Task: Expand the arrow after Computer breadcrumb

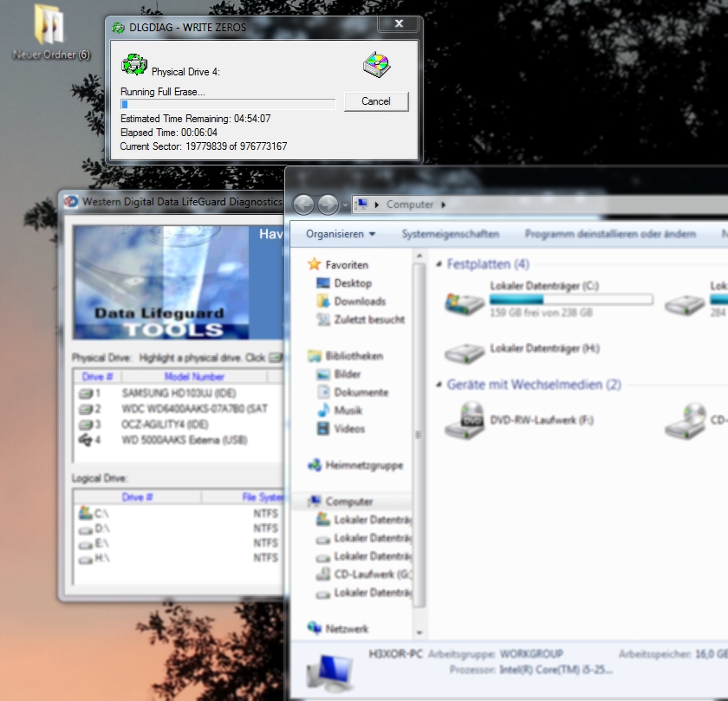Action: (x=444, y=204)
